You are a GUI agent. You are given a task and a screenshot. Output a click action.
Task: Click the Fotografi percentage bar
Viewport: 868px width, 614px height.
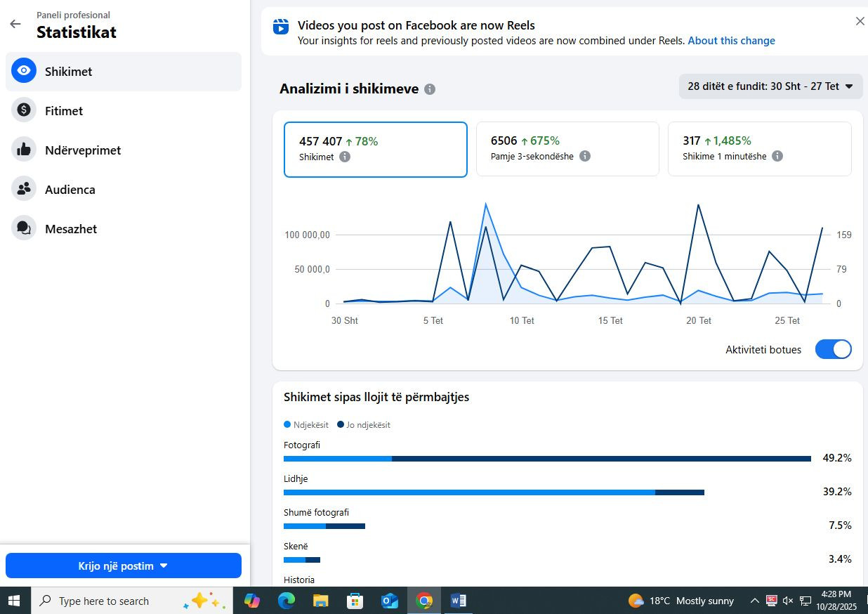tap(547, 459)
